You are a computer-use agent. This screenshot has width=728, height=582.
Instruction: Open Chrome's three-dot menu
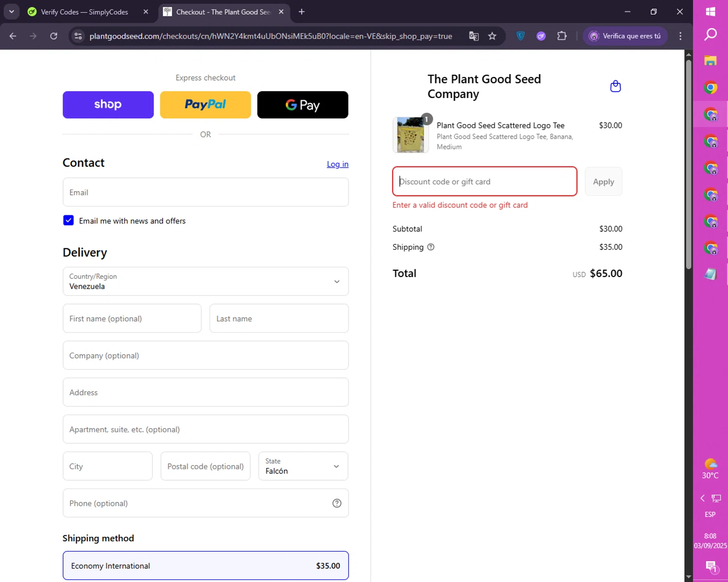click(x=680, y=36)
